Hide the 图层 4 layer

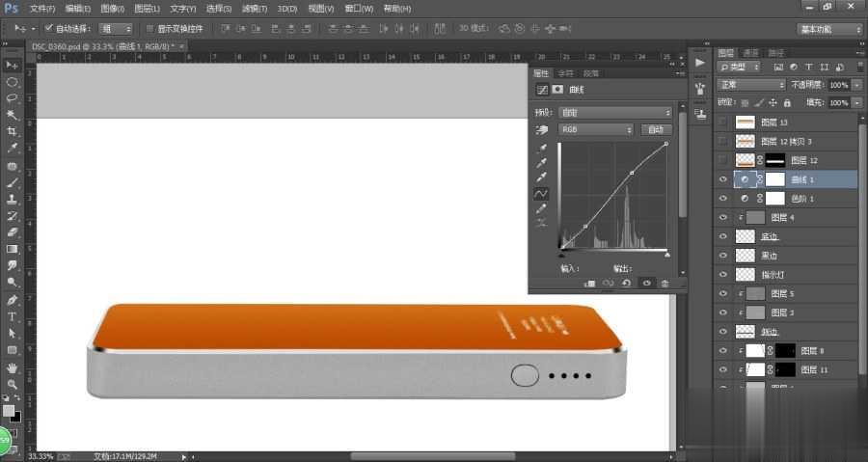coord(723,217)
